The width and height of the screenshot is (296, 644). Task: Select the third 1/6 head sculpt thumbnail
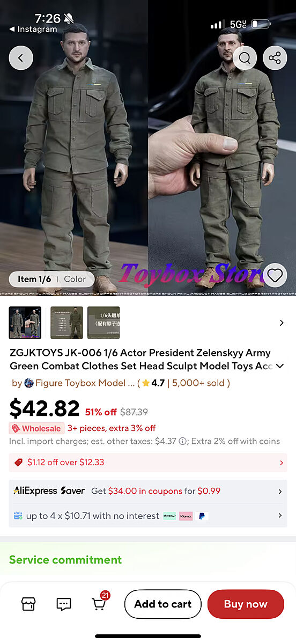pyautogui.click(x=103, y=323)
